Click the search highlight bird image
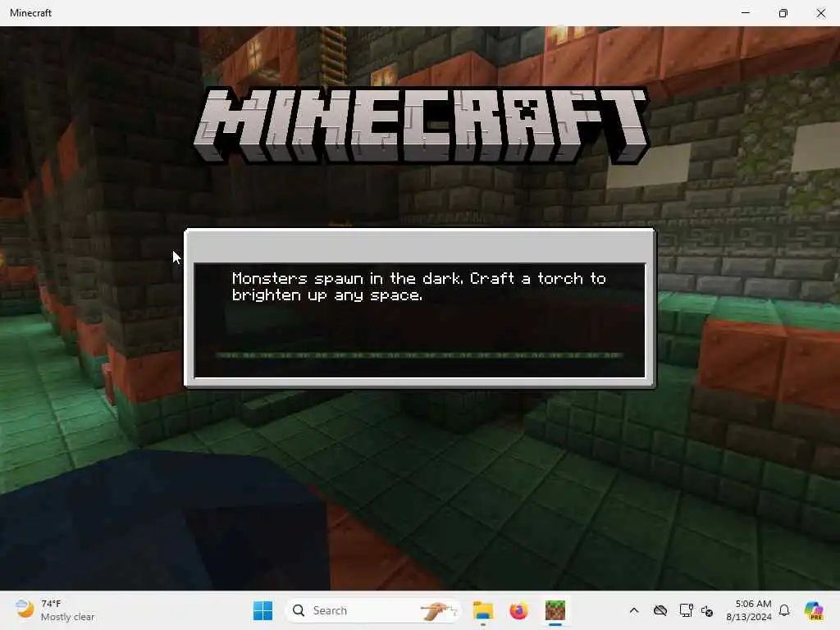Viewport: 840px width, 630px height. [x=438, y=610]
